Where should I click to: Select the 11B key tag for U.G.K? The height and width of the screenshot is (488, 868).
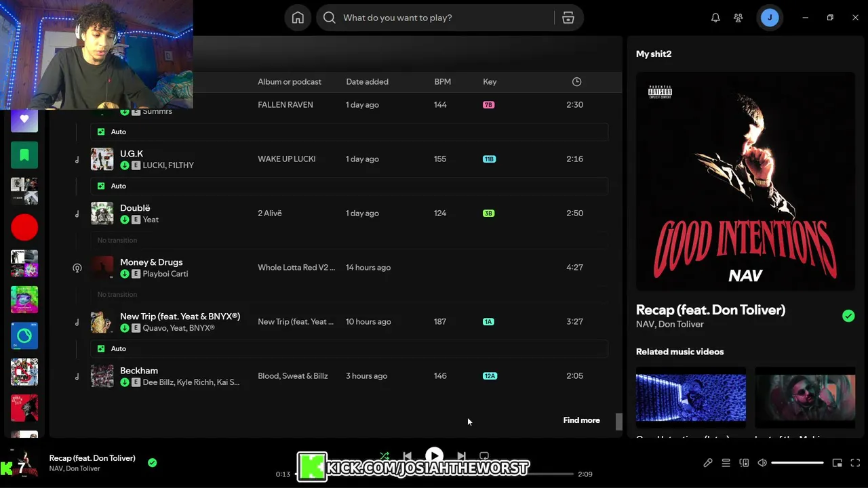pos(489,159)
